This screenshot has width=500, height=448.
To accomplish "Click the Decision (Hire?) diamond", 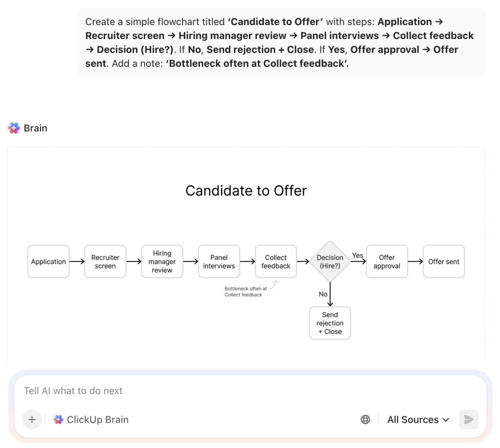I will point(330,261).
